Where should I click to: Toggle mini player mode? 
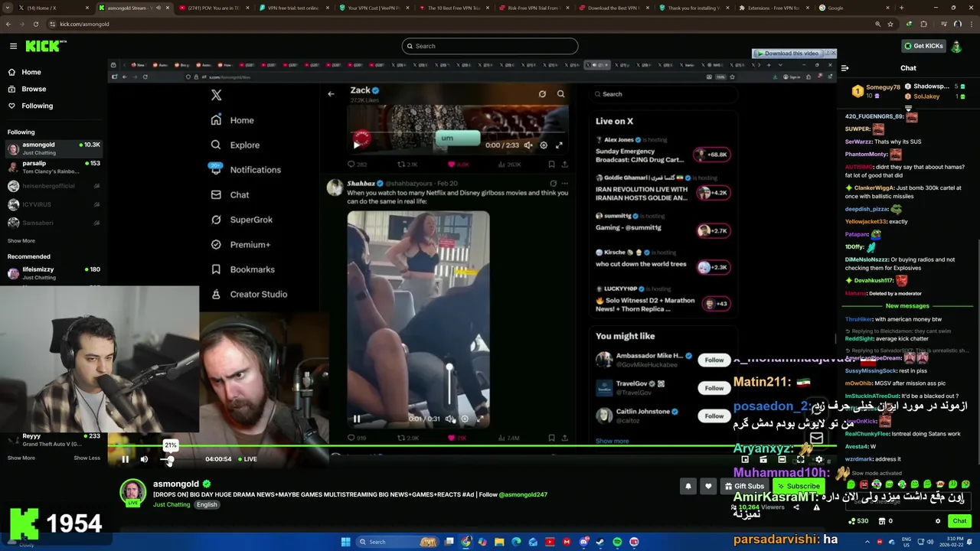(x=745, y=459)
